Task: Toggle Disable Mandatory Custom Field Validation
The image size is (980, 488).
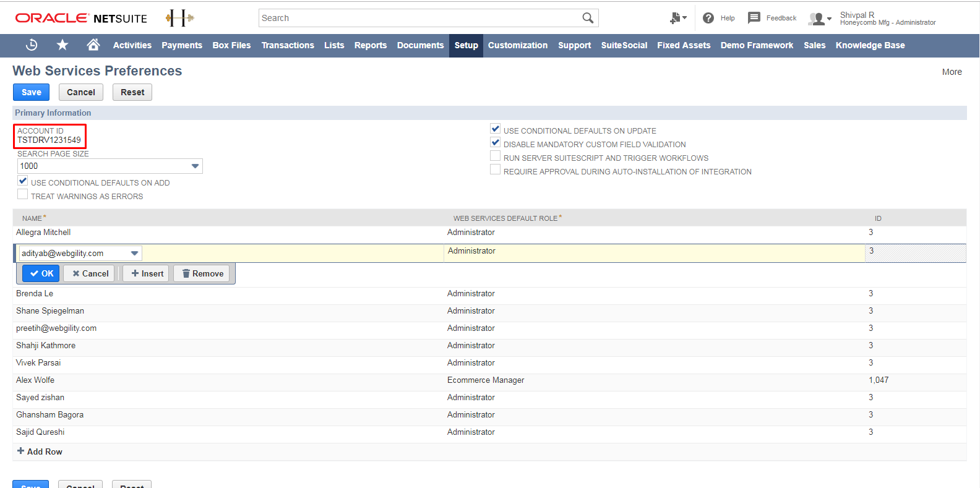Action: tap(495, 142)
